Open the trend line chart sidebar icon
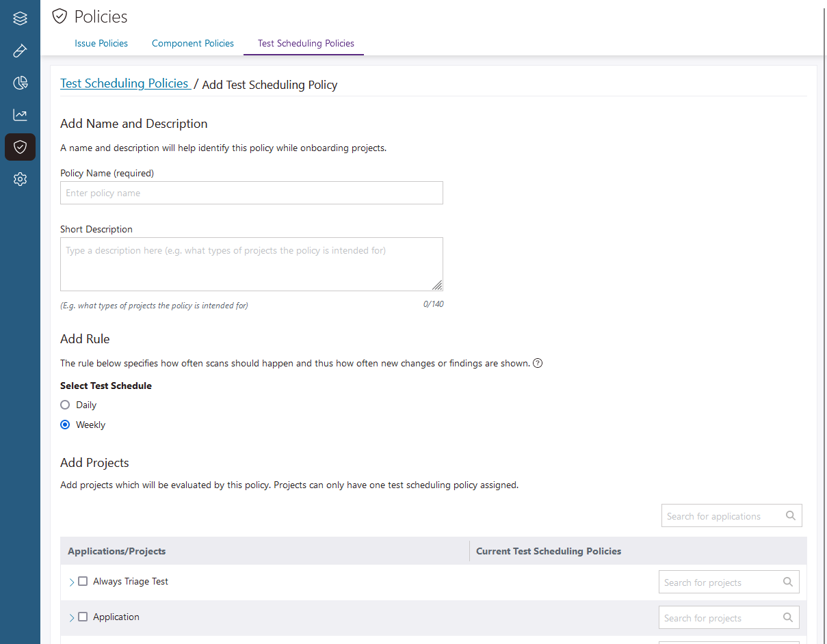 20,115
